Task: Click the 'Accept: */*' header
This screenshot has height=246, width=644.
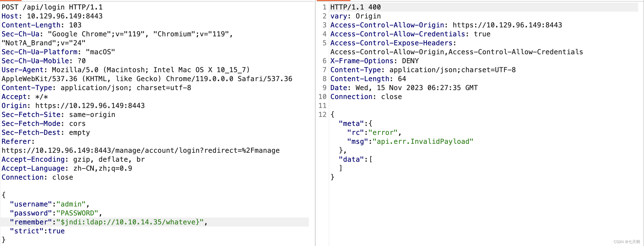Action: pyautogui.click(x=25, y=97)
